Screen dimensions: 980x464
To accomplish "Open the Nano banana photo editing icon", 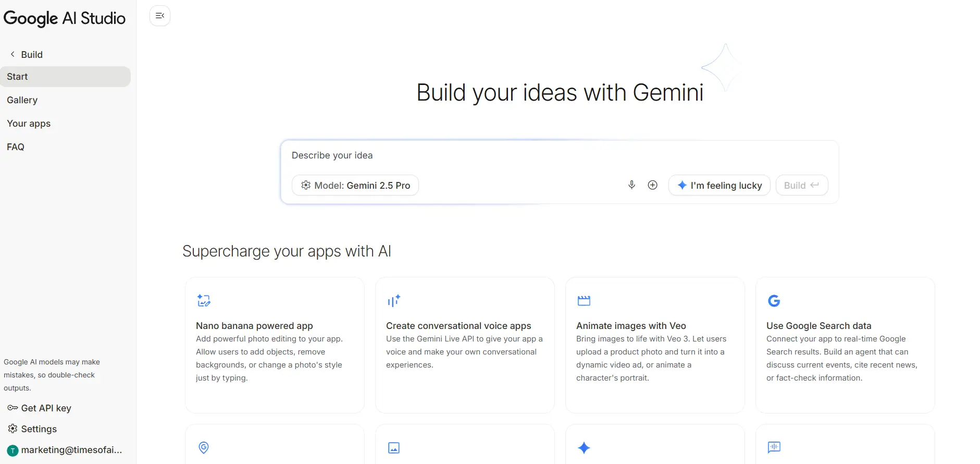I will [x=204, y=300].
